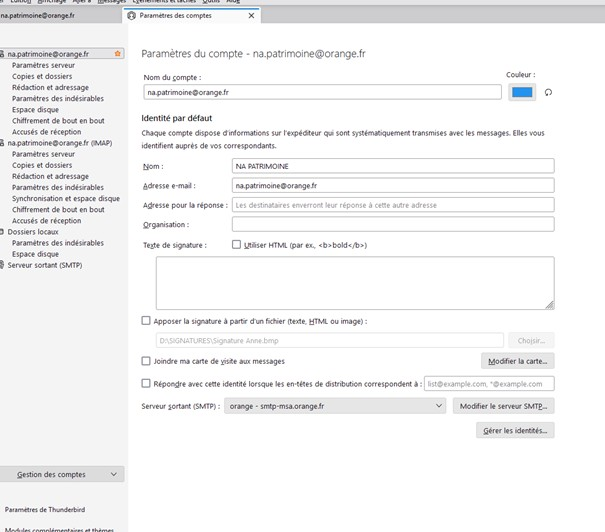Click the Choisir... file button
This screenshot has height=532, width=605.
531,340
